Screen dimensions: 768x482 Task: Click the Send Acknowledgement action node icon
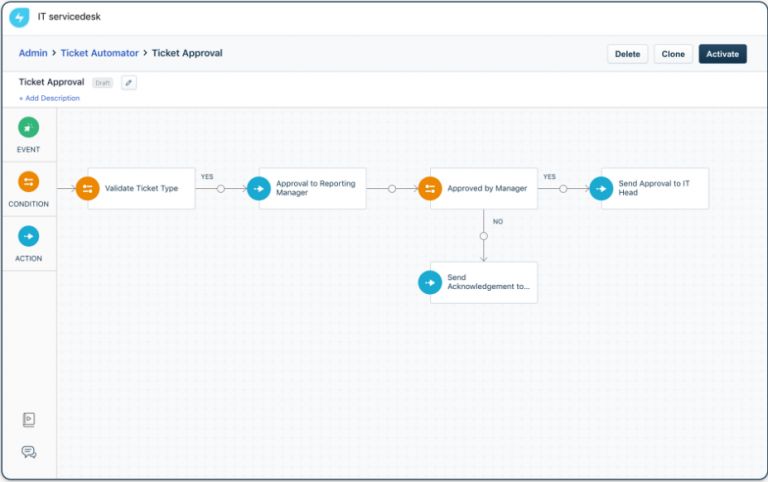pos(430,283)
